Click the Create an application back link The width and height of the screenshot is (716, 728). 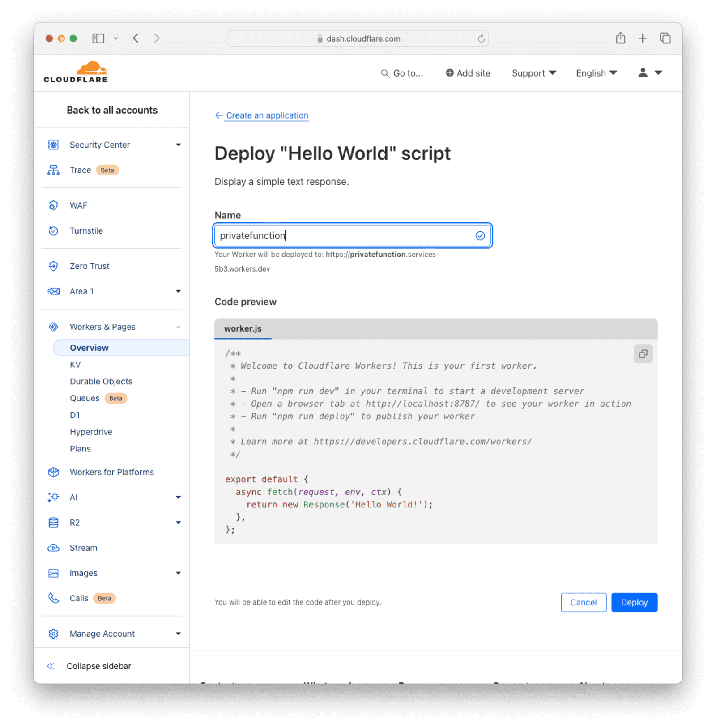click(x=267, y=115)
